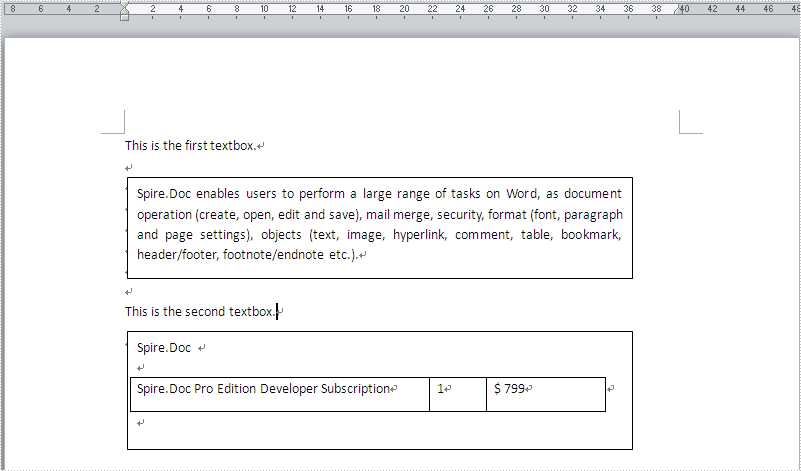This screenshot has width=801, height=471.
Task: Click the word 'bookmark' in the paragraph
Action: click(x=591, y=234)
